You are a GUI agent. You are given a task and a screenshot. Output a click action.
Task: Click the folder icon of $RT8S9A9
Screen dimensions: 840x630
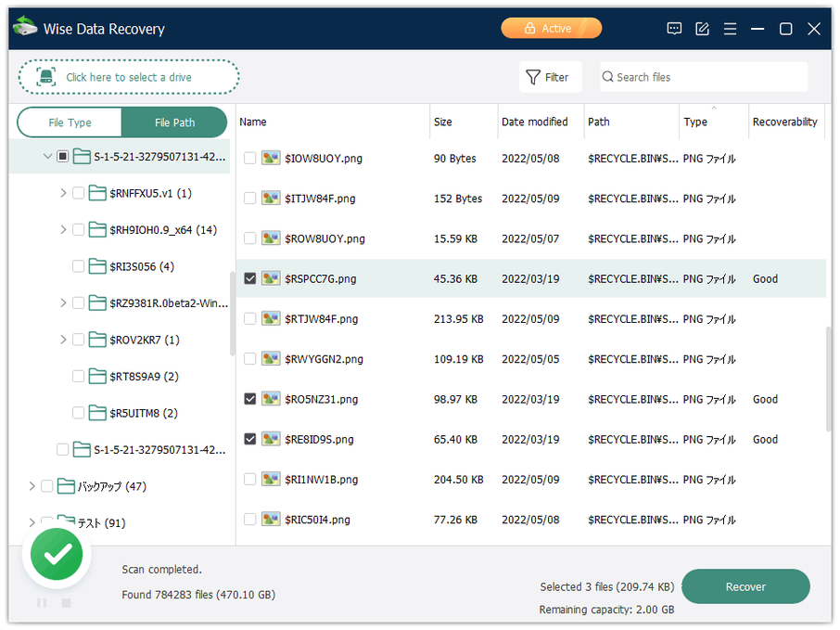(x=97, y=377)
